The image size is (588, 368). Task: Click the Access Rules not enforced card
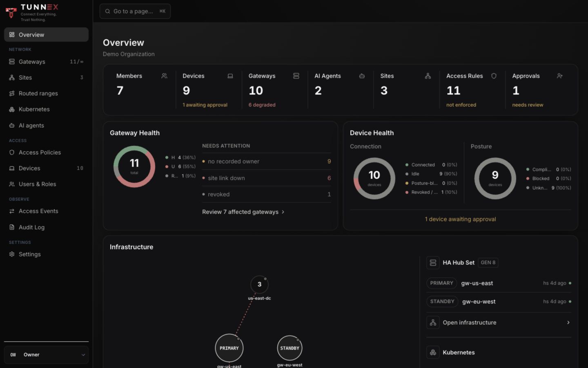pos(472,90)
